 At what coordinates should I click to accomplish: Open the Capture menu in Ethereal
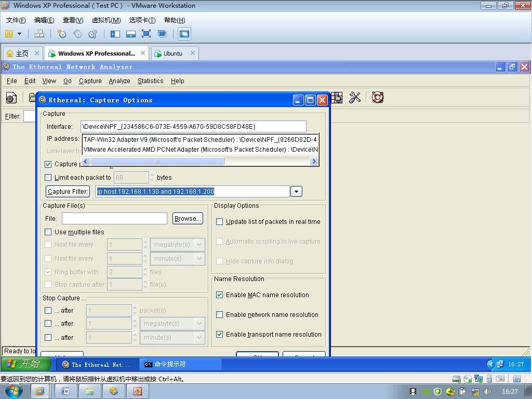(90, 81)
